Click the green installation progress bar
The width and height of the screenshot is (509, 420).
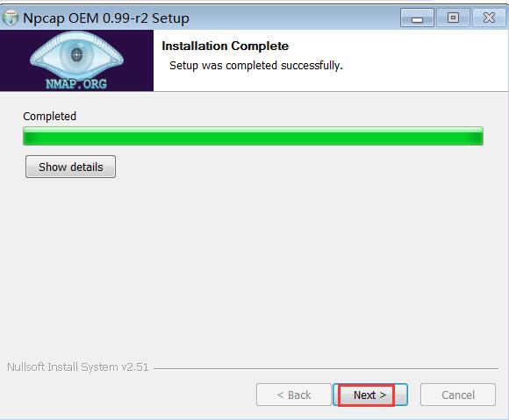254,136
